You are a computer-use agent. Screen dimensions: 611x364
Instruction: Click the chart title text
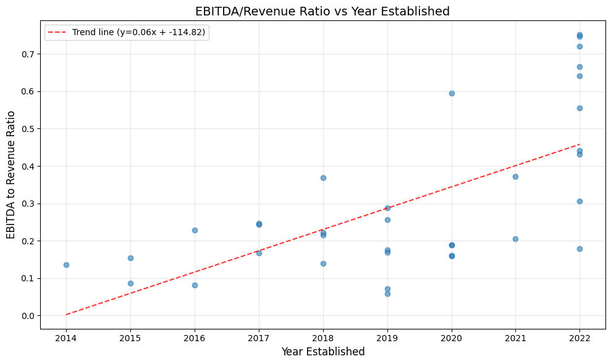(322, 11)
